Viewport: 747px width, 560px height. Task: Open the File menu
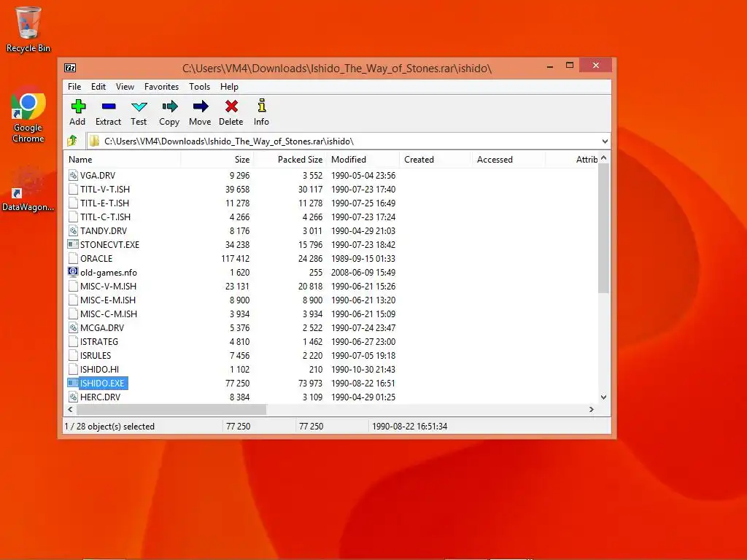[74, 87]
